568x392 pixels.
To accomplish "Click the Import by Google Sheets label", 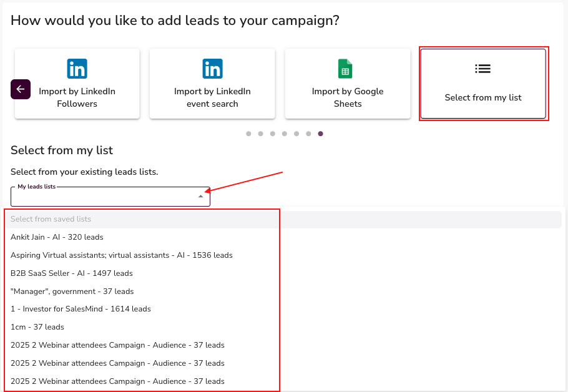I will click(x=348, y=97).
